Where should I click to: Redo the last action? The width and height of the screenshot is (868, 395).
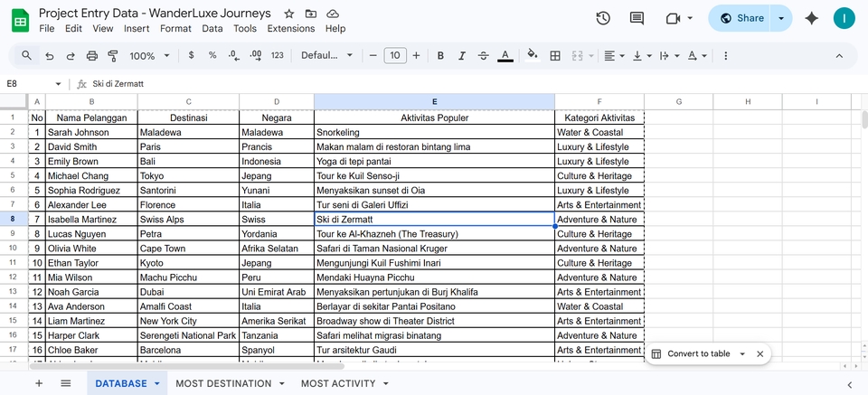coord(71,55)
